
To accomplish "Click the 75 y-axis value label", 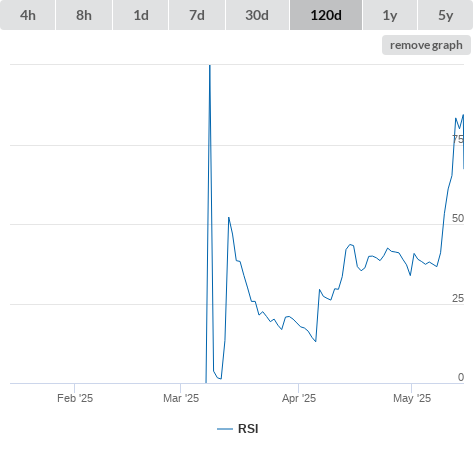I will [458, 139].
